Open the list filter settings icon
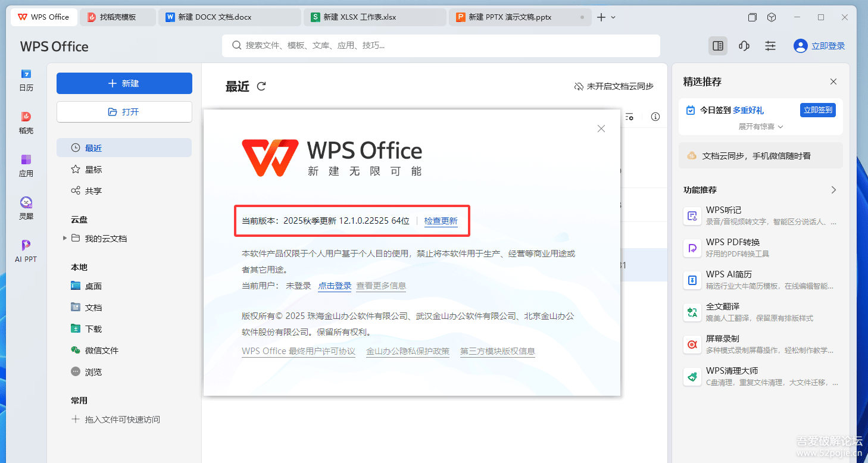The height and width of the screenshot is (463, 868). (629, 117)
